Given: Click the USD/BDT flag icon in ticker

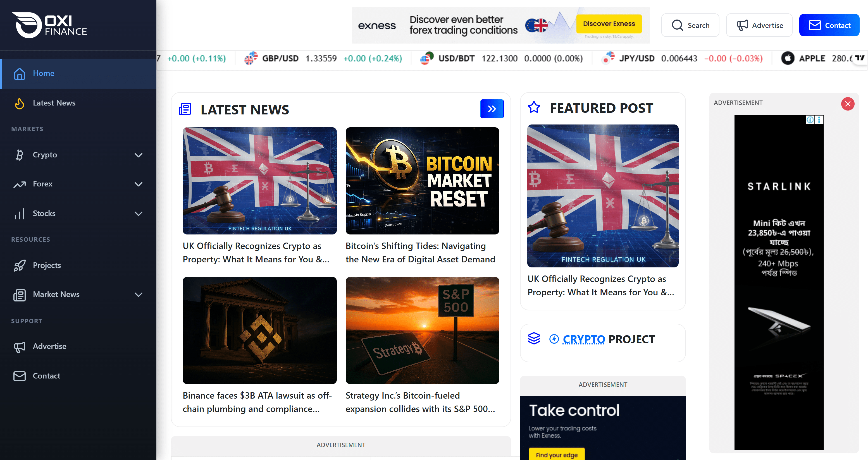Looking at the screenshot, I should click(x=427, y=58).
